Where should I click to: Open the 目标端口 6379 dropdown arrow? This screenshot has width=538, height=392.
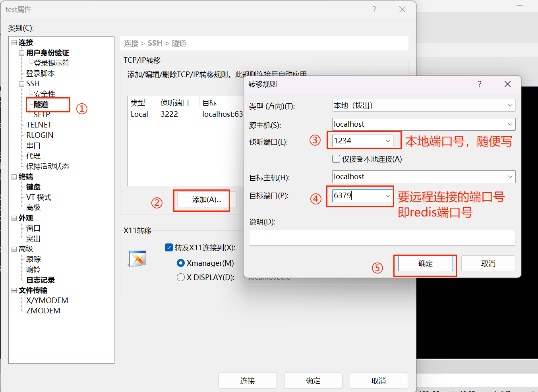tap(388, 196)
